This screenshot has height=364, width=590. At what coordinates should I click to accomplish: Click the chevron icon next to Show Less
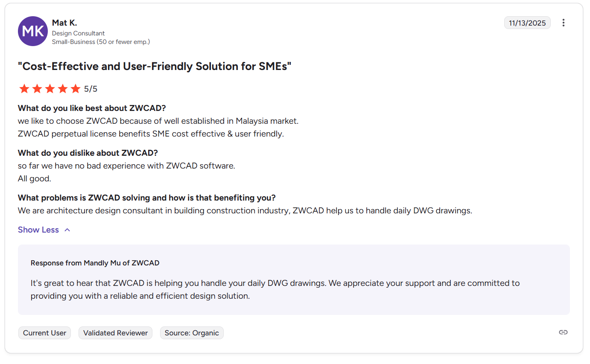[x=67, y=230]
